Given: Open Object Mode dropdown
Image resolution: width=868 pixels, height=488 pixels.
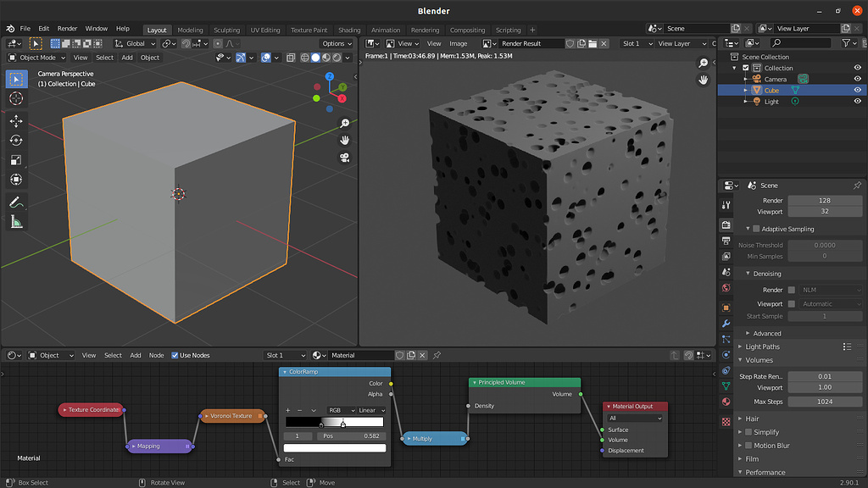Looking at the screenshot, I should [36, 58].
